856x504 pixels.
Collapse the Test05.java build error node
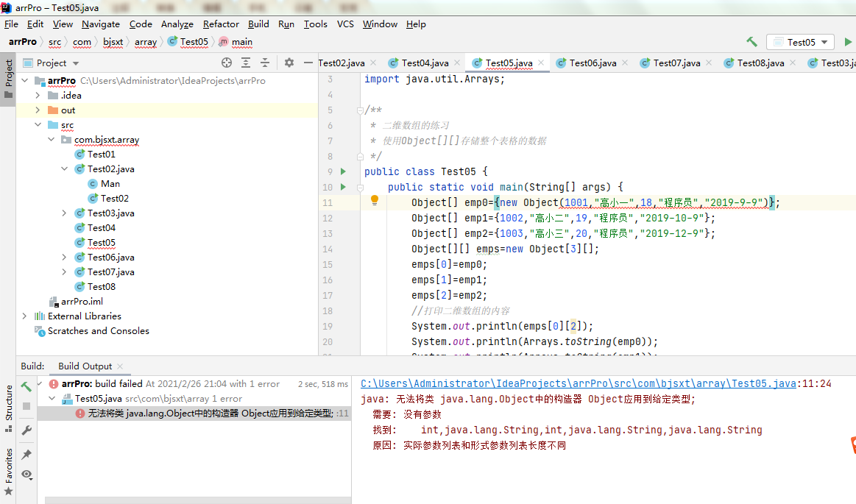click(52, 398)
